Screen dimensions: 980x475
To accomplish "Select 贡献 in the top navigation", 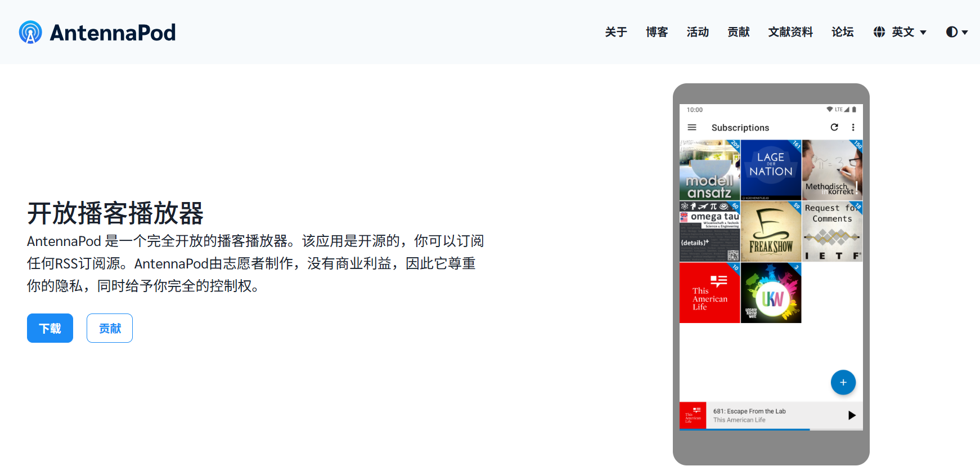I will (x=739, y=32).
